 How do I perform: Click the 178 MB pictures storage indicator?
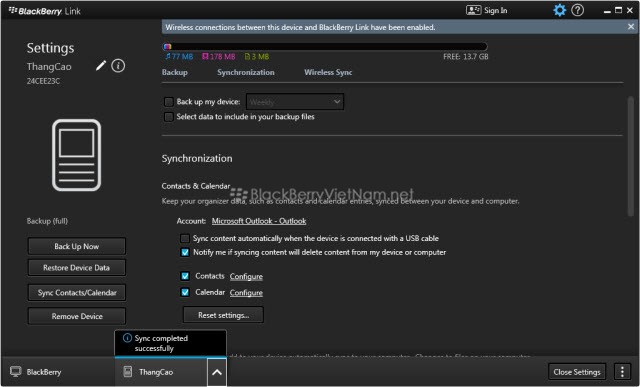pos(219,56)
